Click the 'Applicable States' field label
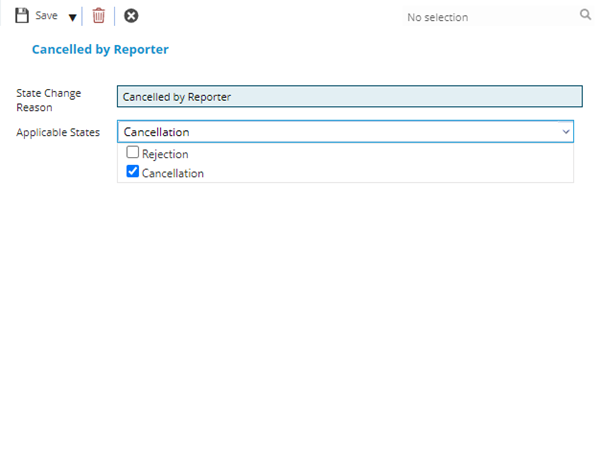Image resolution: width=600 pixels, height=461 pixels. click(58, 132)
